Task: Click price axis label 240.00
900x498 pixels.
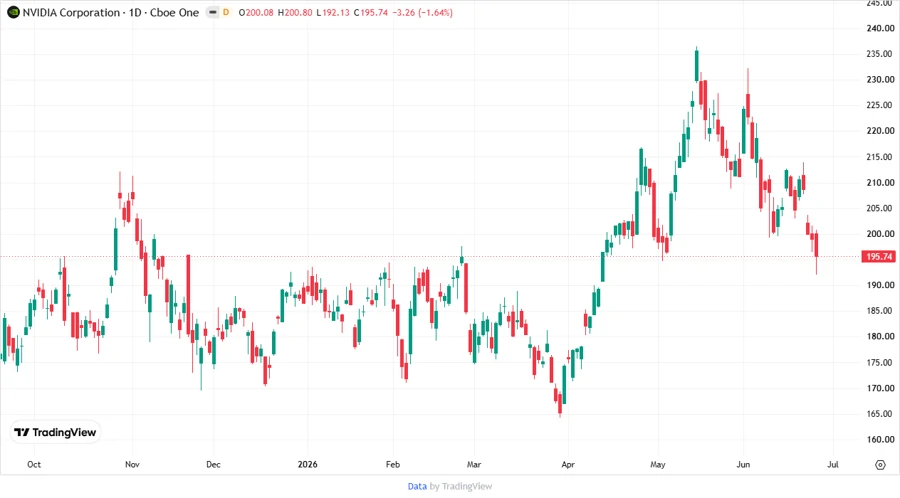Action: [x=880, y=28]
